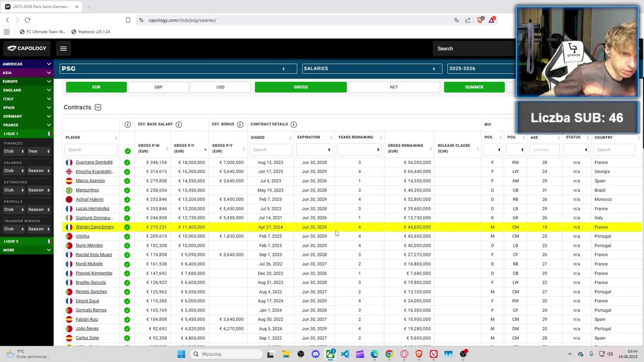
Task: Open Finances Club dropdown in sidebar
Action: (x=14, y=151)
